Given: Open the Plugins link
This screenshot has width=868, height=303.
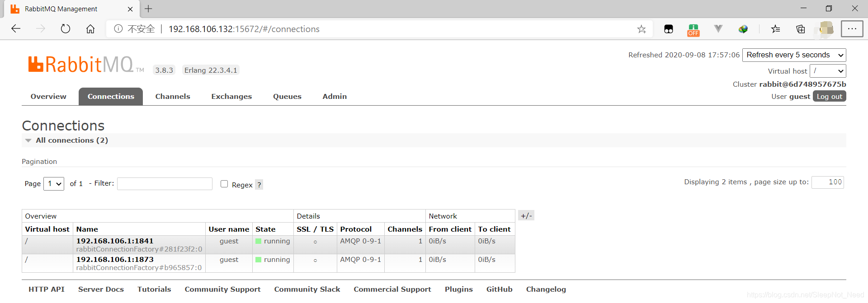Looking at the screenshot, I should [459, 289].
